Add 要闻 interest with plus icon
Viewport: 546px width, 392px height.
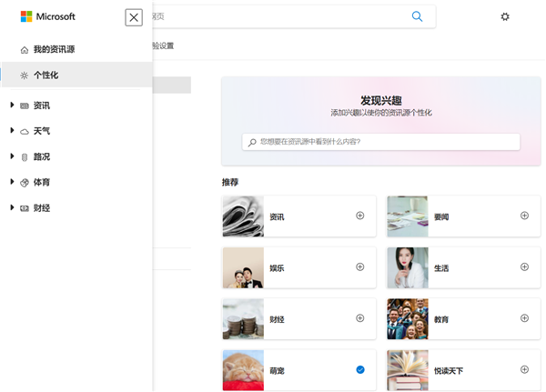[x=524, y=216]
